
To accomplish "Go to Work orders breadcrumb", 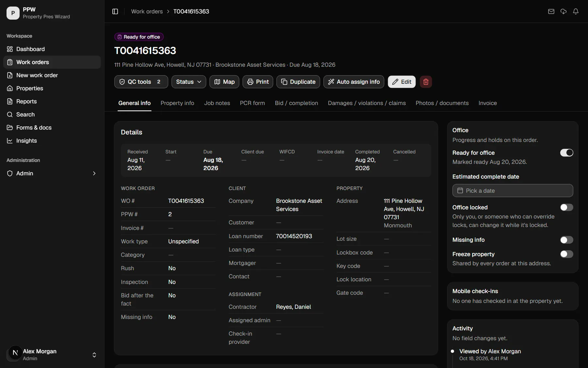I will 147,11.
